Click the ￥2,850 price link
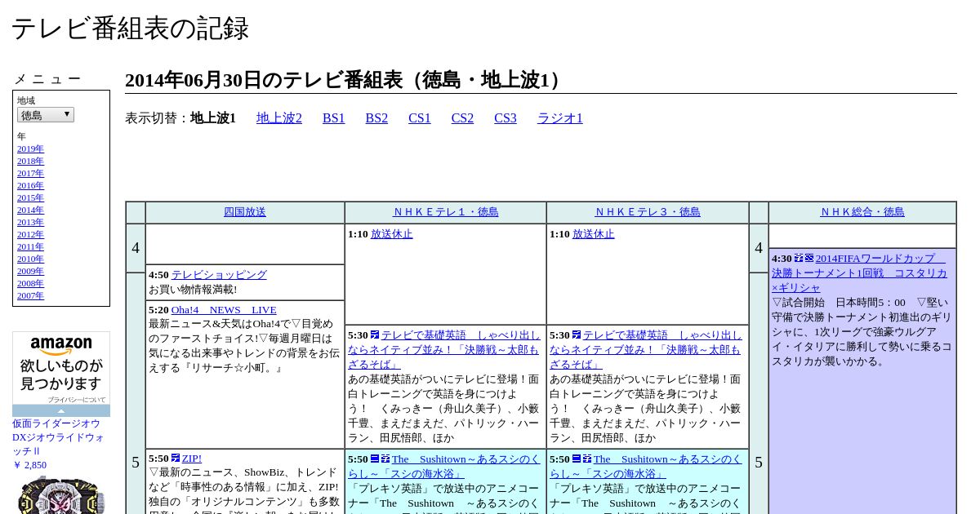Screen dimensions: 980x514 point(29,465)
